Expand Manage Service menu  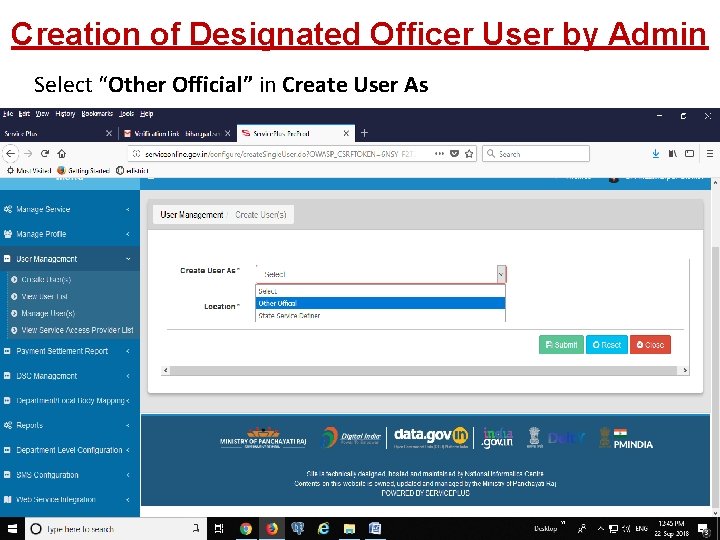click(x=70, y=209)
